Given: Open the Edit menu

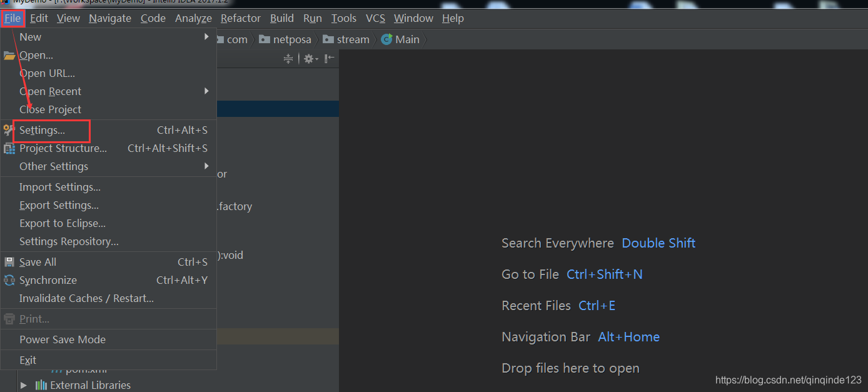Looking at the screenshot, I should tap(39, 18).
